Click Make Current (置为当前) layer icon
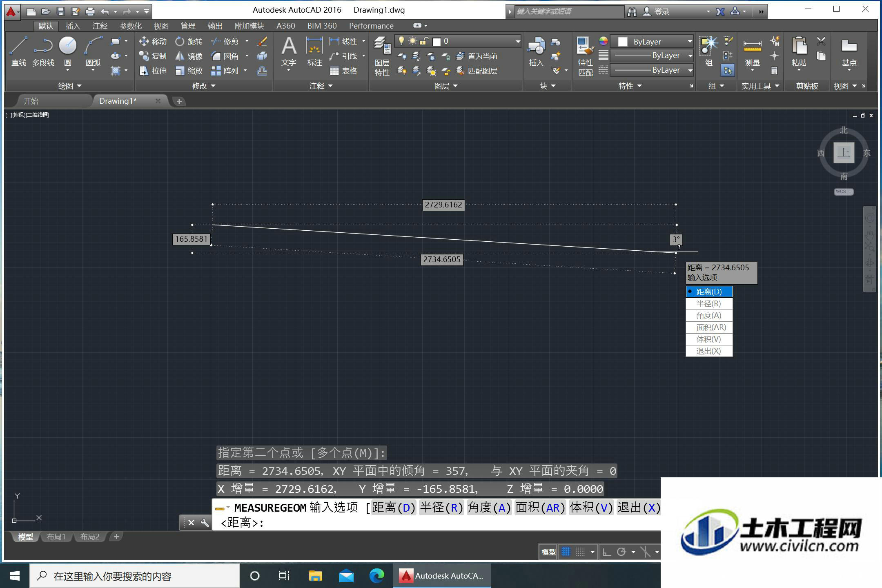 pyautogui.click(x=477, y=56)
